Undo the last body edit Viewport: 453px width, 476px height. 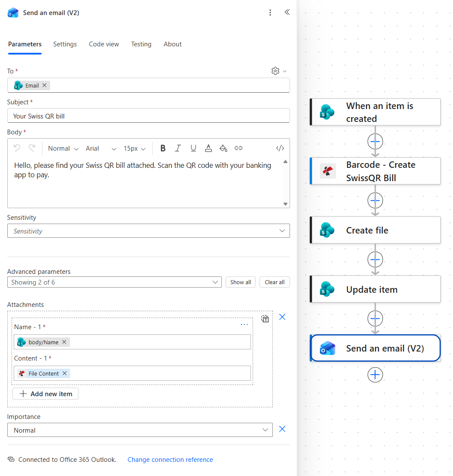[17, 148]
